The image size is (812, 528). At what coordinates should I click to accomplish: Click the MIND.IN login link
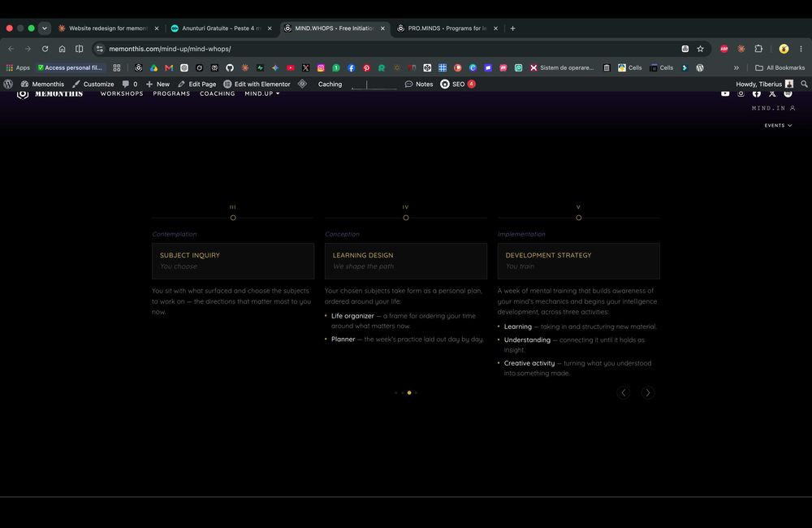773,108
